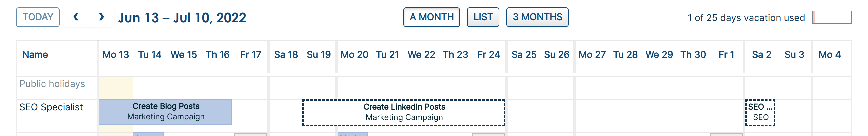The width and height of the screenshot is (868, 136).
Task: Click the Name column header
Action: (x=35, y=55)
